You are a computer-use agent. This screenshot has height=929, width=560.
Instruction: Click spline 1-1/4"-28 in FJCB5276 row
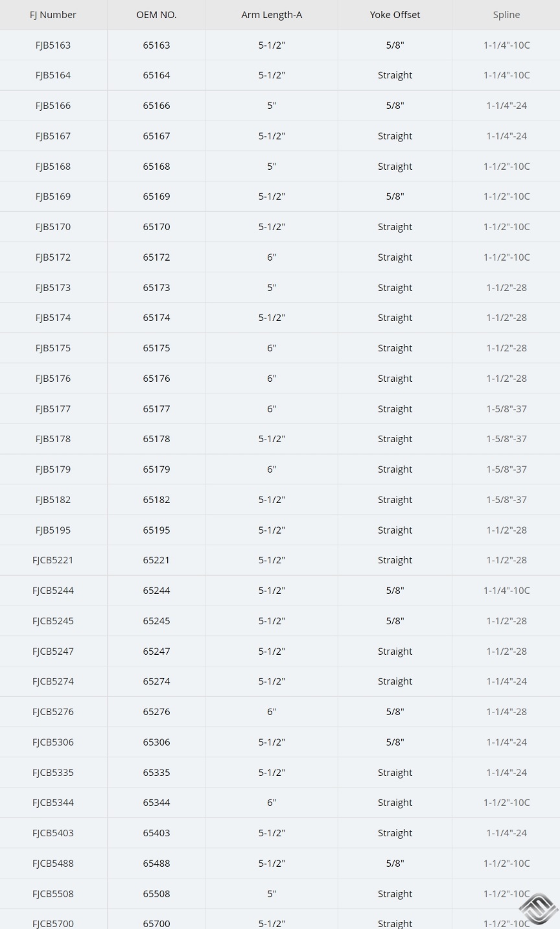(506, 712)
